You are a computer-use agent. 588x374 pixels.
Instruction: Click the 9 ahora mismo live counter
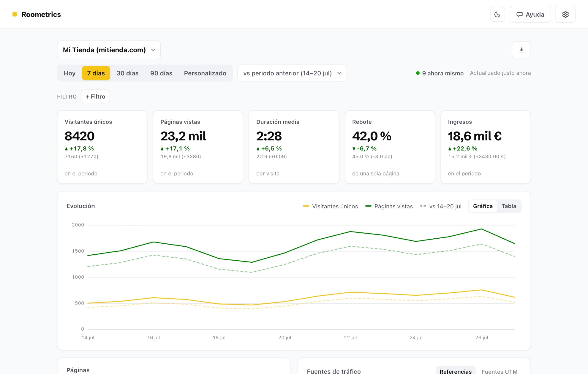tap(443, 73)
